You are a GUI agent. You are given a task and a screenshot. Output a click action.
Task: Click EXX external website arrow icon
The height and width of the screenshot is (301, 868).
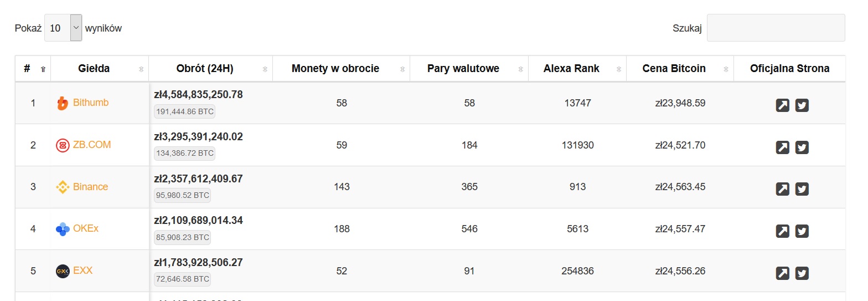[x=782, y=273]
